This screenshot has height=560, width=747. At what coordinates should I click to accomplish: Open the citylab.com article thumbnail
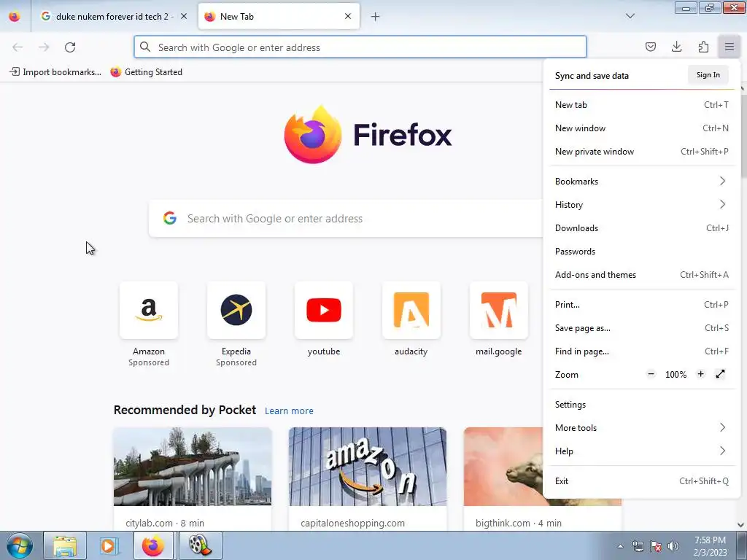193,467
